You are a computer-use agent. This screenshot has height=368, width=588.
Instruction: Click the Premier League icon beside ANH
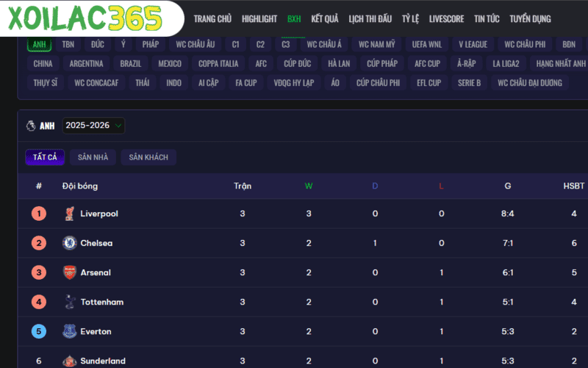point(31,125)
